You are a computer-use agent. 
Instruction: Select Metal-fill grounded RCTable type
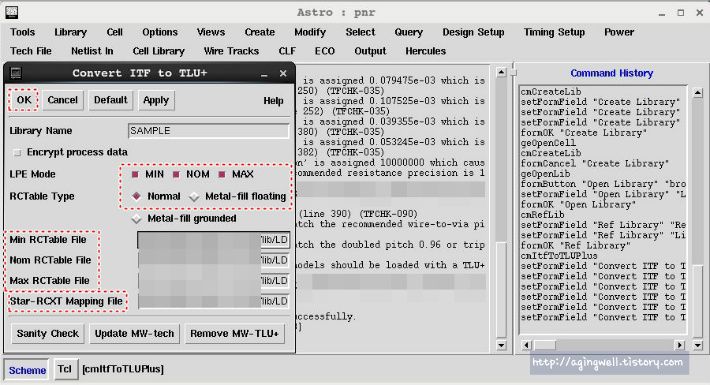pos(136,219)
